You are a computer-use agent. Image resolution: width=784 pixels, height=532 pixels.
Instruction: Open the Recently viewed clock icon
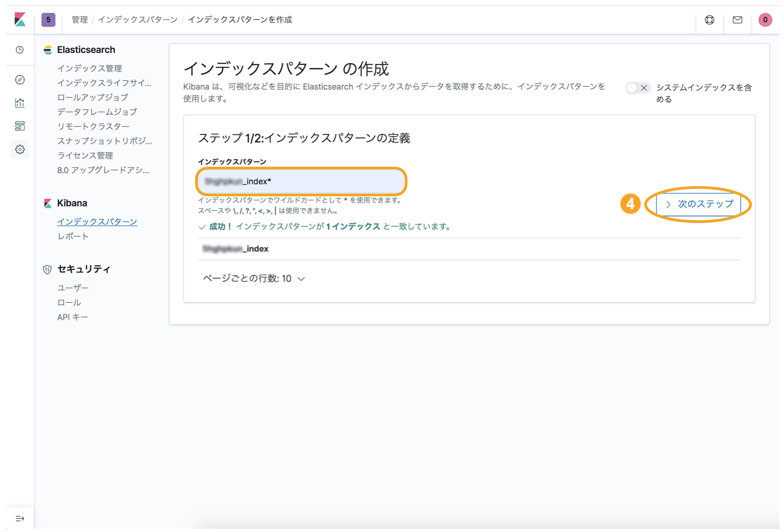(20, 50)
